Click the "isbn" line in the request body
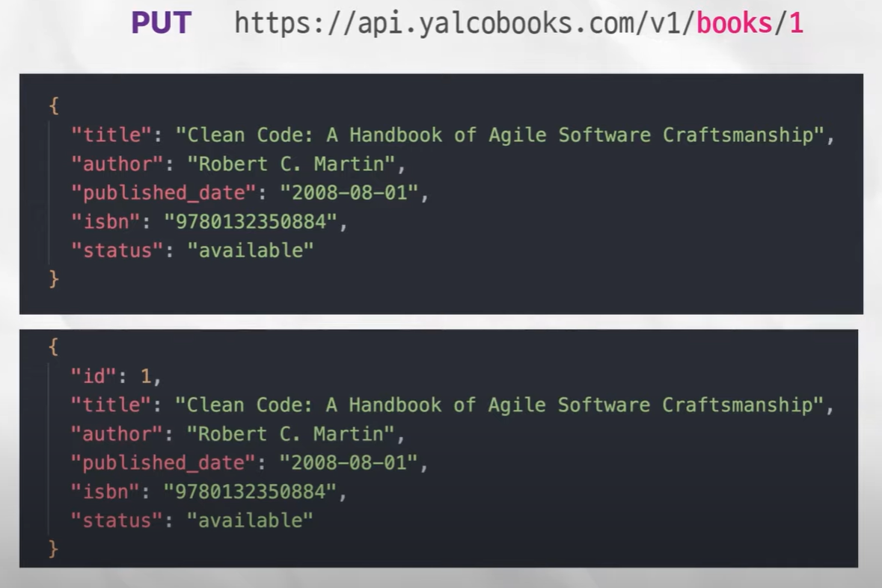Image resolution: width=882 pixels, height=588 pixels. 209,221
